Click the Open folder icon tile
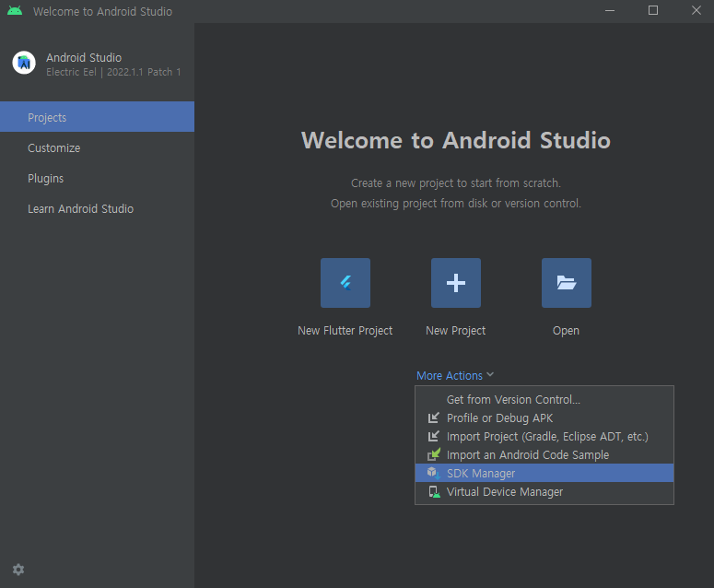Screen dimensions: 714x588 (x=567, y=283)
